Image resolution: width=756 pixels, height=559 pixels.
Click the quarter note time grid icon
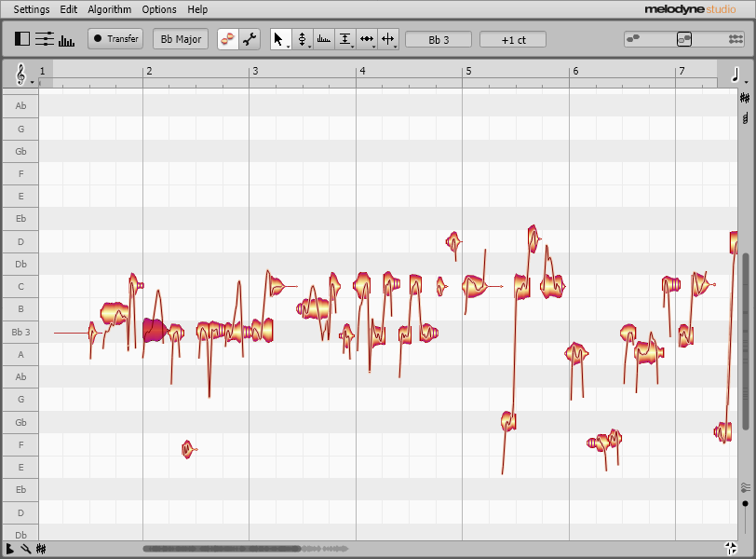pos(735,75)
